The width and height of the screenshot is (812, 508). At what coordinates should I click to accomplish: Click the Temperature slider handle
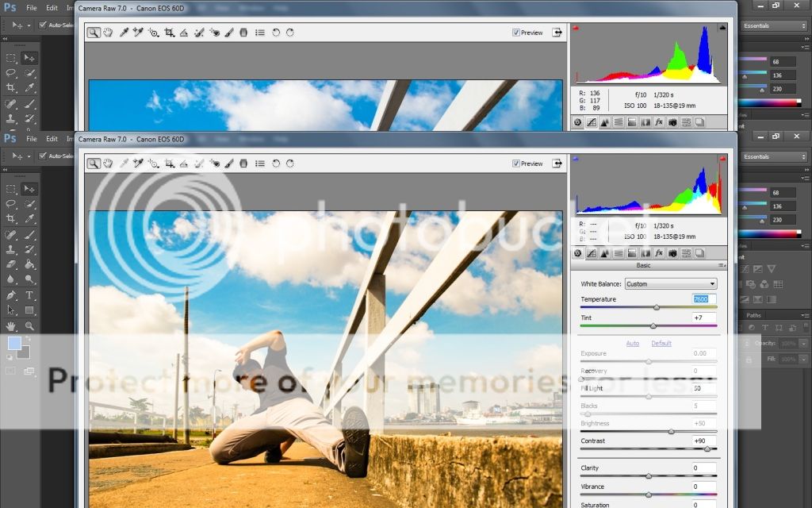[657, 307]
